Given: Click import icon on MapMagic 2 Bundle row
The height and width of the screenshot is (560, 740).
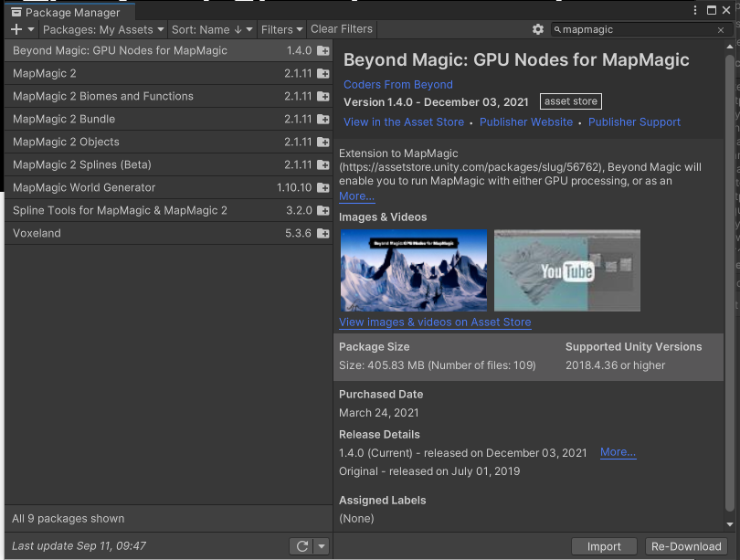Looking at the screenshot, I should [323, 119].
